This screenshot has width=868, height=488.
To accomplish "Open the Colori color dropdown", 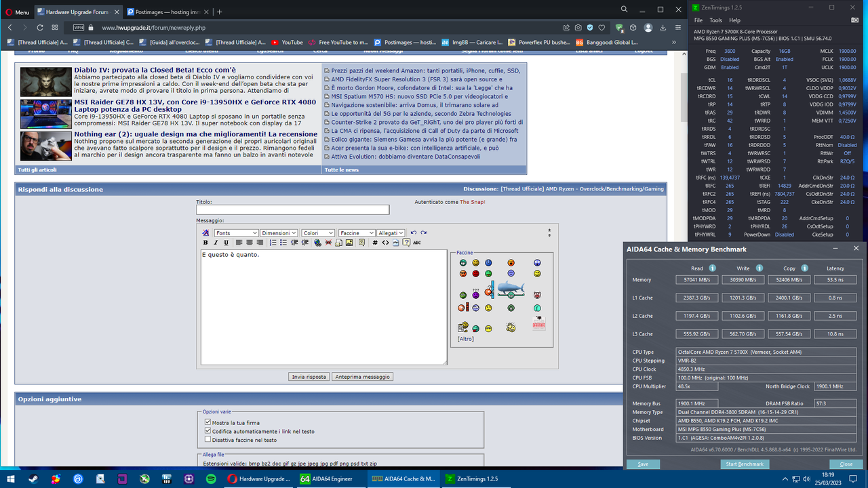I will [318, 233].
